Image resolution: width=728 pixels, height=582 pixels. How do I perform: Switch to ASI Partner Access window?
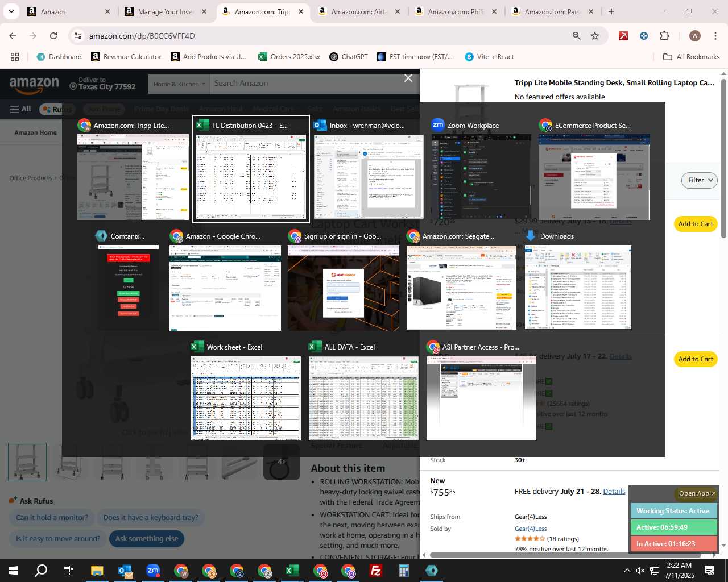(481, 391)
